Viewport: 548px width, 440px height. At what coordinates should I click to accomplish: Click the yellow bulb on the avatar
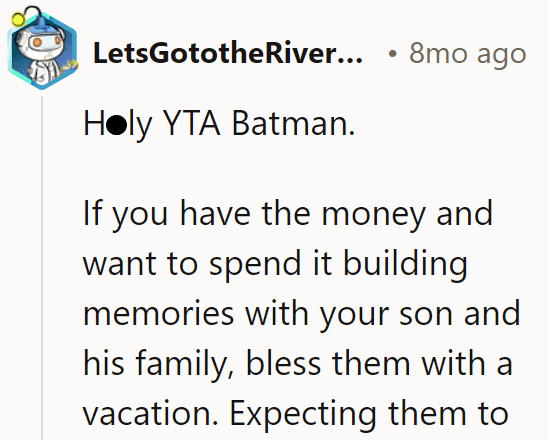(17, 20)
